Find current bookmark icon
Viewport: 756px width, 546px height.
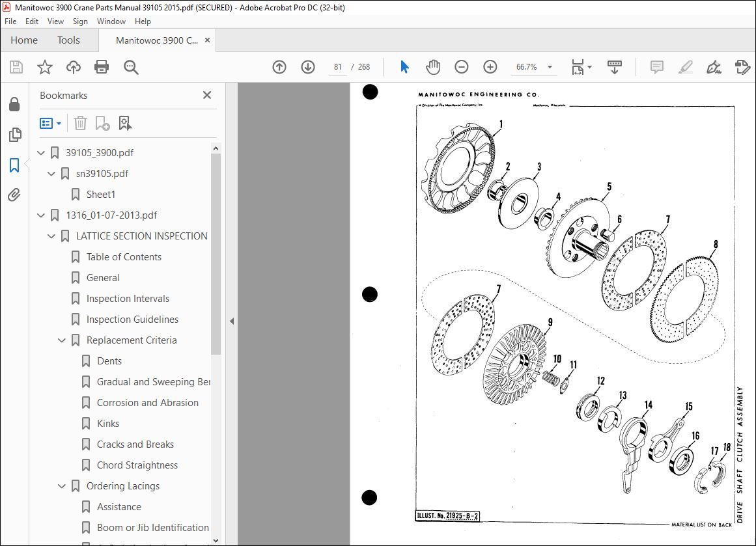[x=125, y=124]
